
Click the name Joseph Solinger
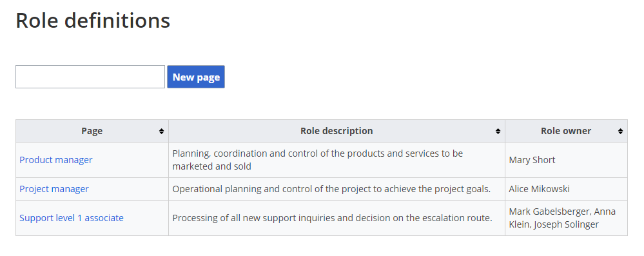pyautogui.click(x=567, y=224)
